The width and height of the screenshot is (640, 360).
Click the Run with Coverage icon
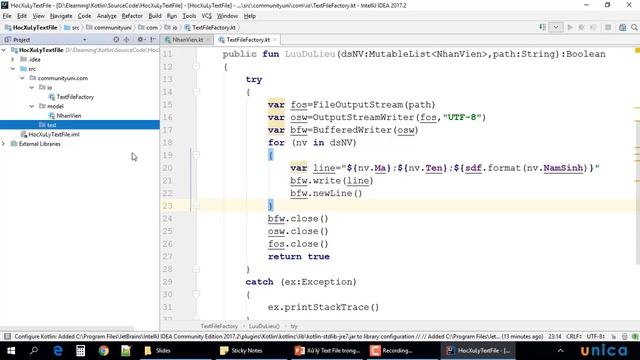click(x=593, y=27)
